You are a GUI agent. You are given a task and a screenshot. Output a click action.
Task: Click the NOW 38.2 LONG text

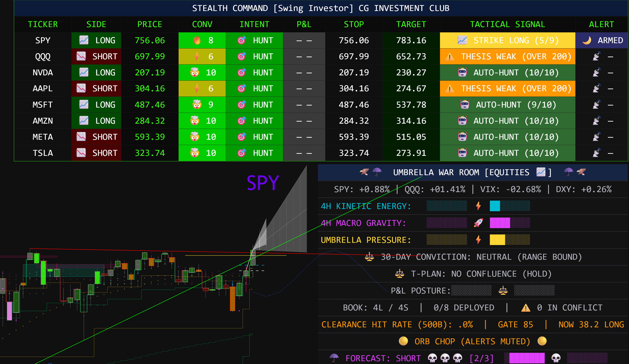coord(591,324)
